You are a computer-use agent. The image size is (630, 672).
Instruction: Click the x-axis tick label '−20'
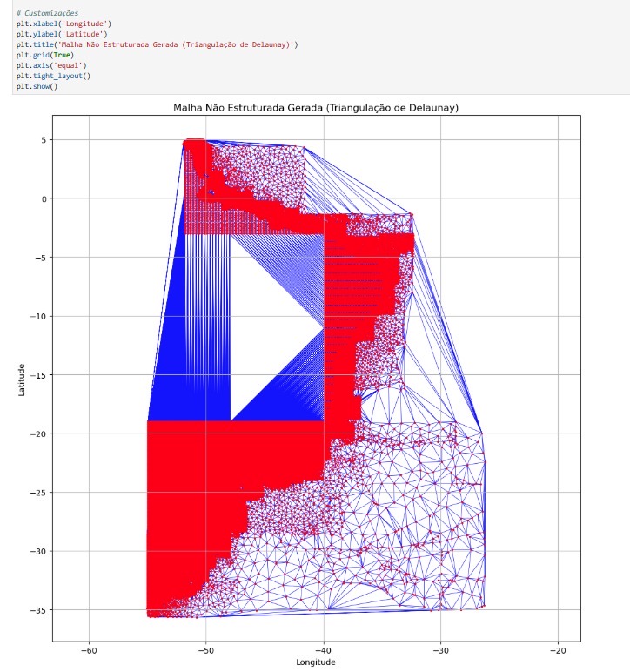point(558,650)
